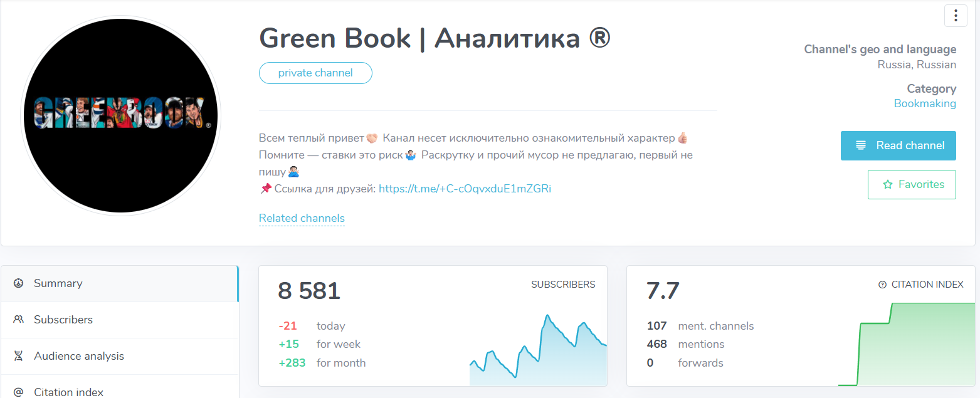Add channel to Favorites
The width and height of the screenshot is (980, 398).
(912, 184)
